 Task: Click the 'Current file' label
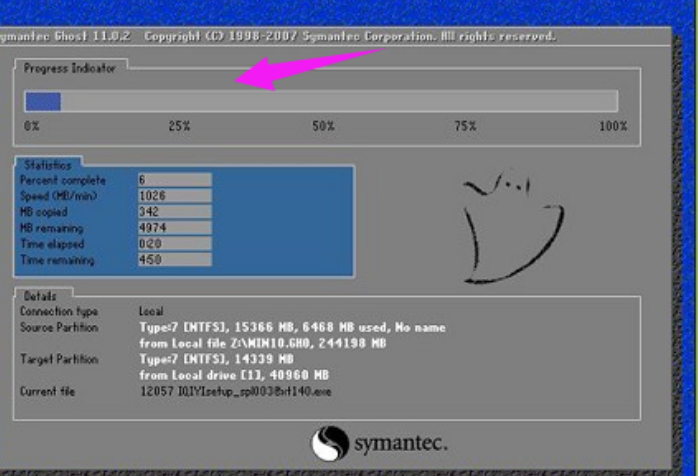[47, 391]
